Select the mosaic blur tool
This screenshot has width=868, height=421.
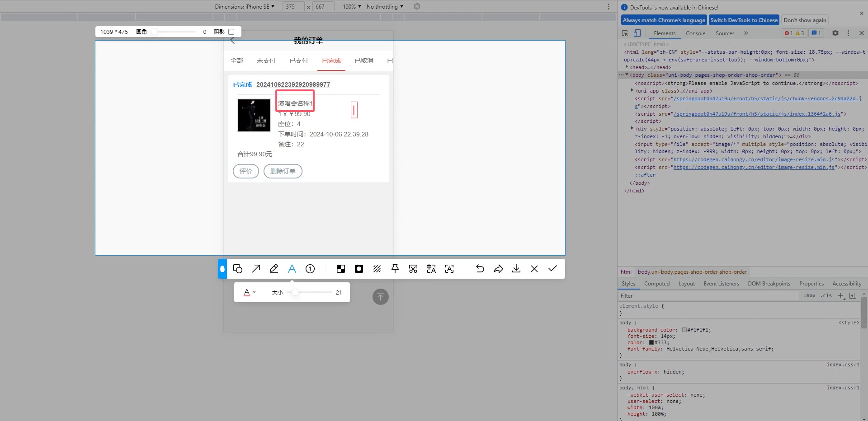coord(341,269)
